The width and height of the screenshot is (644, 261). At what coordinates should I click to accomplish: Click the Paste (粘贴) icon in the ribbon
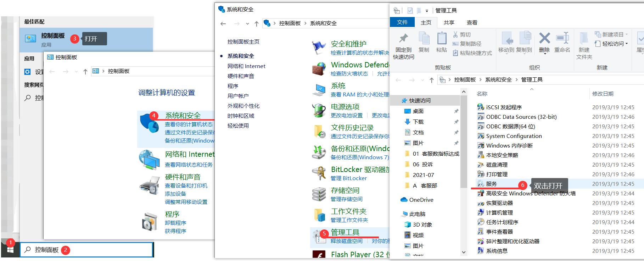tap(441, 38)
